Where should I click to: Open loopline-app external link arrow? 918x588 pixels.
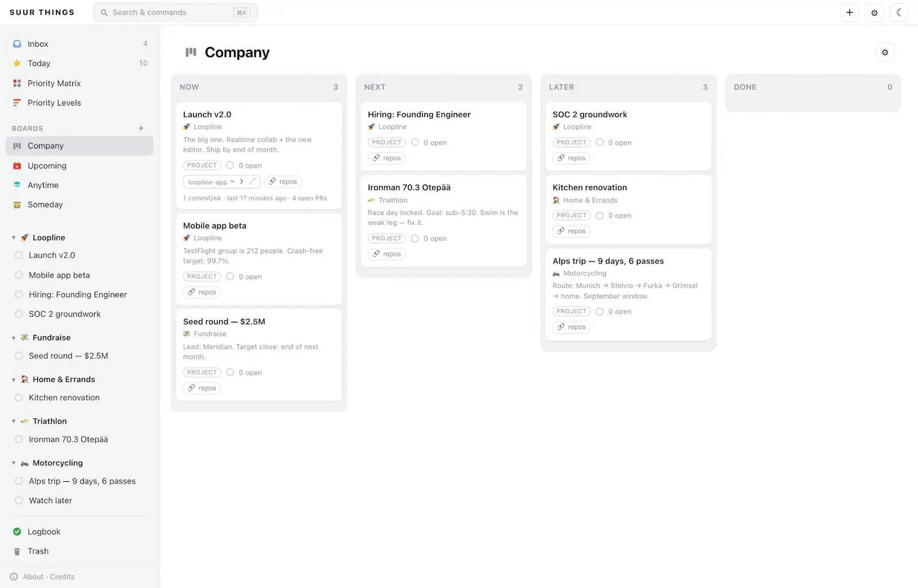click(x=252, y=181)
